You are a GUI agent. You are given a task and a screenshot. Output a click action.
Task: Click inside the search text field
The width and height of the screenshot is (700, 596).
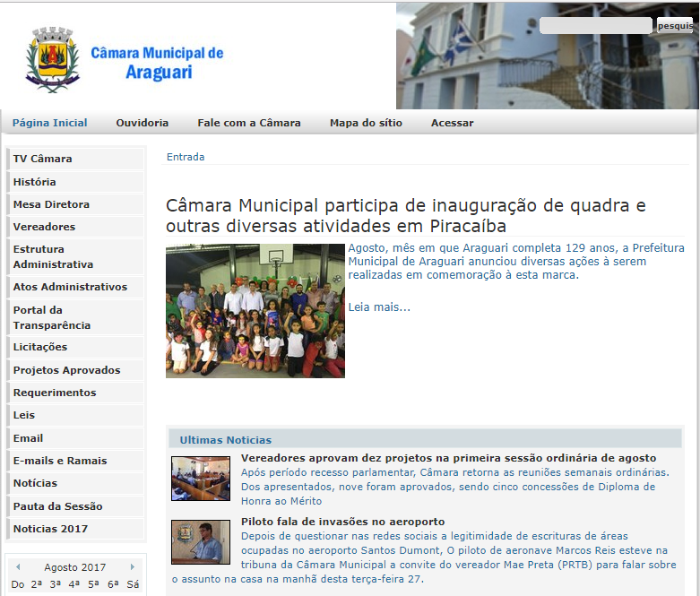595,26
